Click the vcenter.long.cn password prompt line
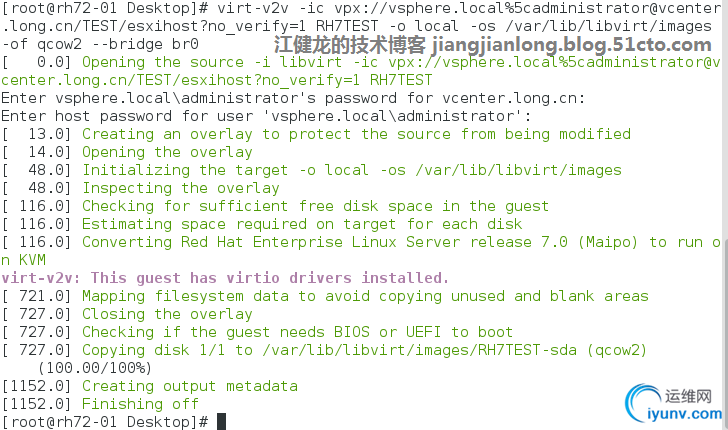 pyautogui.click(x=292, y=98)
